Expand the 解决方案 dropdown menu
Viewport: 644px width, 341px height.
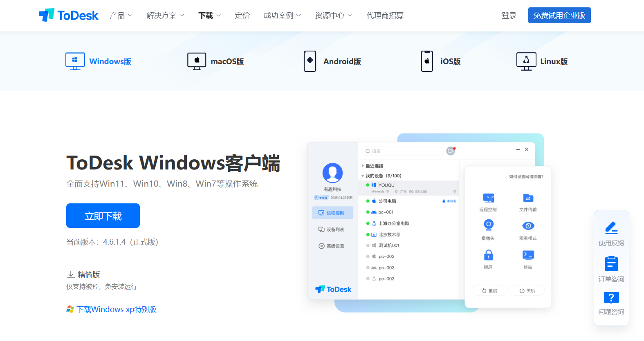pos(165,16)
